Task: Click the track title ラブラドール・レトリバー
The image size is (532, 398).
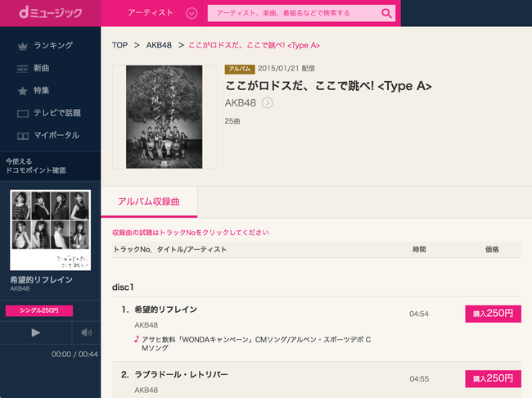Action: click(181, 374)
